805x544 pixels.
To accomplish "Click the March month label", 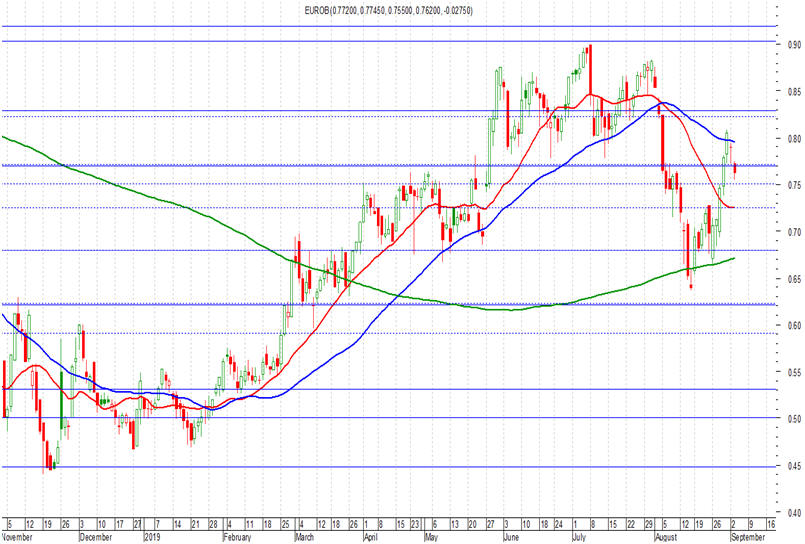I will click(x=304, y=537).
